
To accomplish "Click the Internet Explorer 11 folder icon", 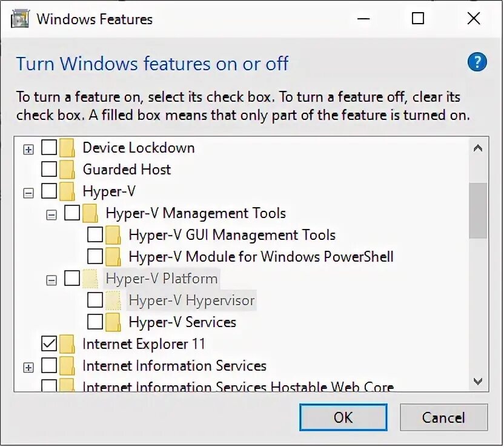I will (x=67, y=344).
